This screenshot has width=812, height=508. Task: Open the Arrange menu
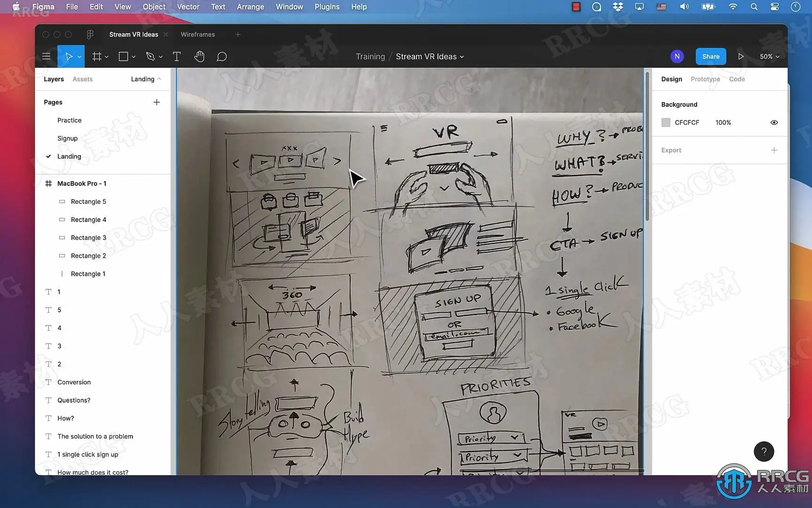tap(250, 7)
